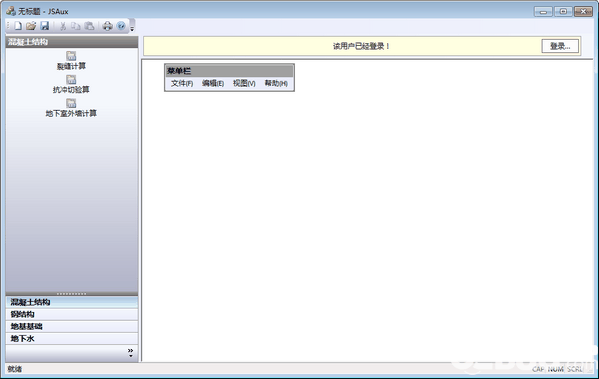Click the CAP status bar indicator
This screenshot has height=379, width=599.
538,369
